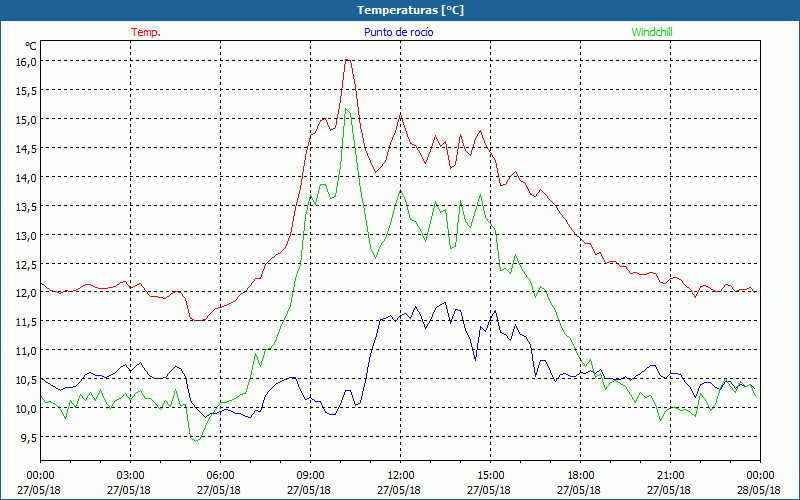
Task: Click the 14,0 y-axis value
Action: pyautogui.click(x=27, y=178)
